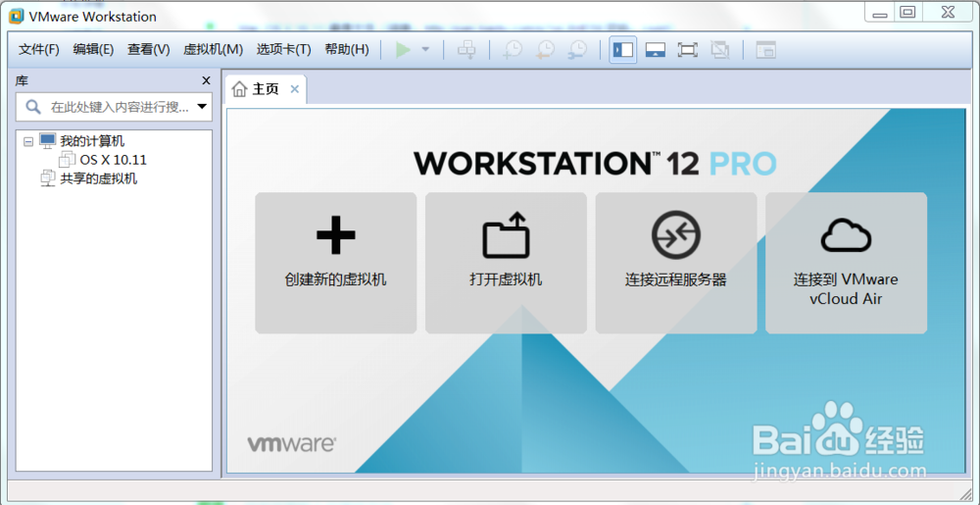Click the take snapshot toolbar icon
The image size is (980, 505).
point(514,50)
